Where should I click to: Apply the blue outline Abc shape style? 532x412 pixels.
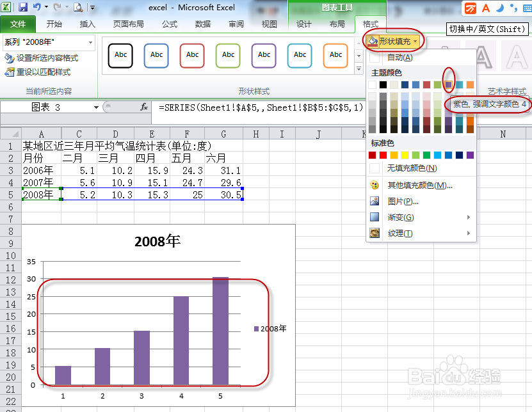(156, 56)
